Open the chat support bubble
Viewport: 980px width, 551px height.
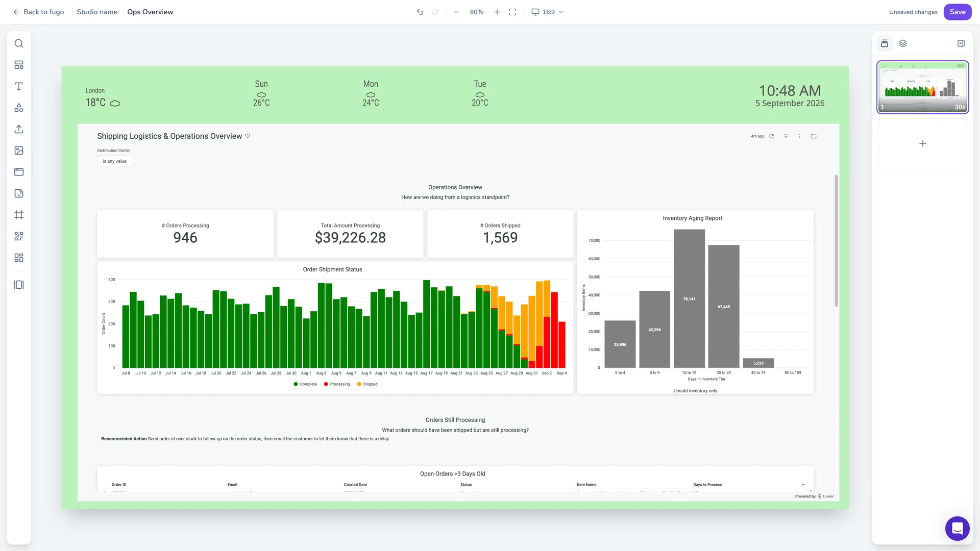click(x=957, y=528)
